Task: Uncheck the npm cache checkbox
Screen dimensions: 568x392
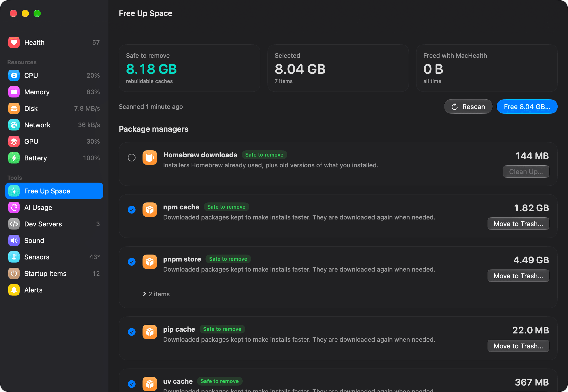Action: tap(132, 210)
